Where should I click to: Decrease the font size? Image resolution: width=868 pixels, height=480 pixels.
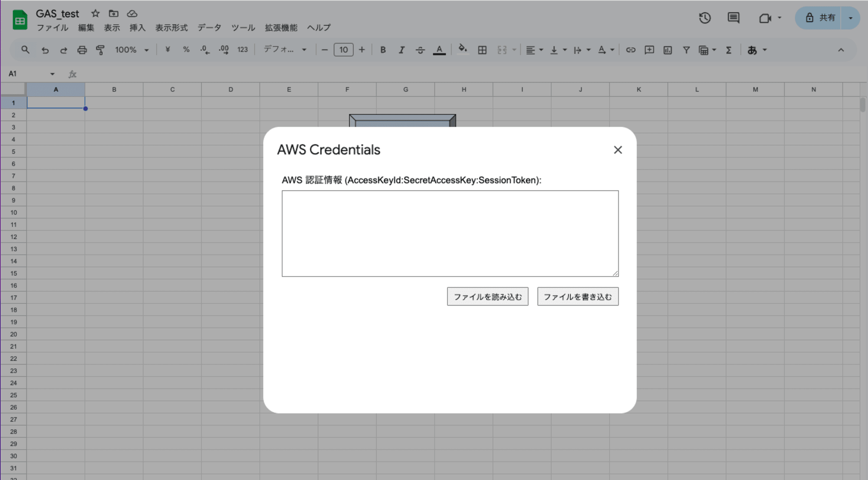(x=324, y=50)
